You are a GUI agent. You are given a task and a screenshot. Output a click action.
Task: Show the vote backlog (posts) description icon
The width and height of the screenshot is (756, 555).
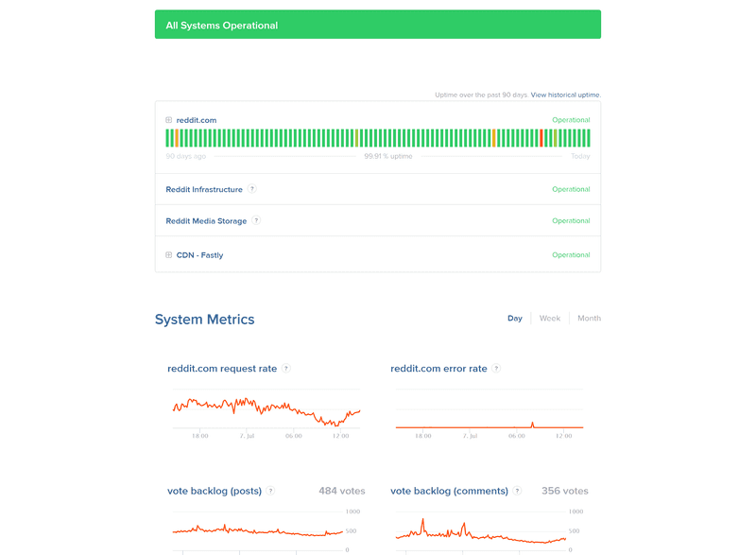269,490
